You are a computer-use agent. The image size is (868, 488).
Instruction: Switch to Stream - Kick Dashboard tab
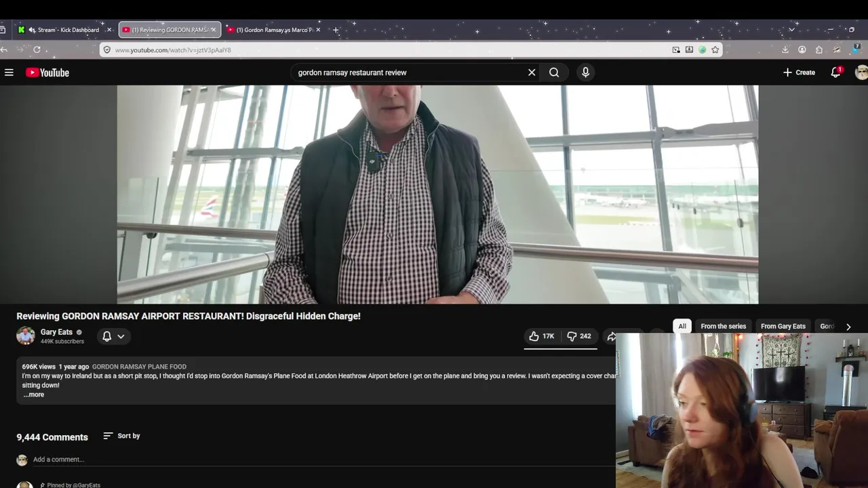coord(66,30)
